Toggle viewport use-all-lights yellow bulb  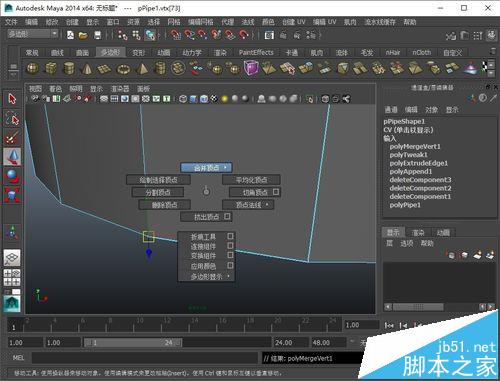click(x=225, y=99)
